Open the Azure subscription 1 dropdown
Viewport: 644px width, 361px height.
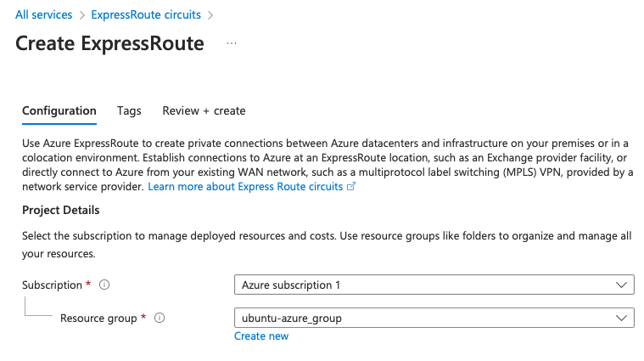point(434,285)
